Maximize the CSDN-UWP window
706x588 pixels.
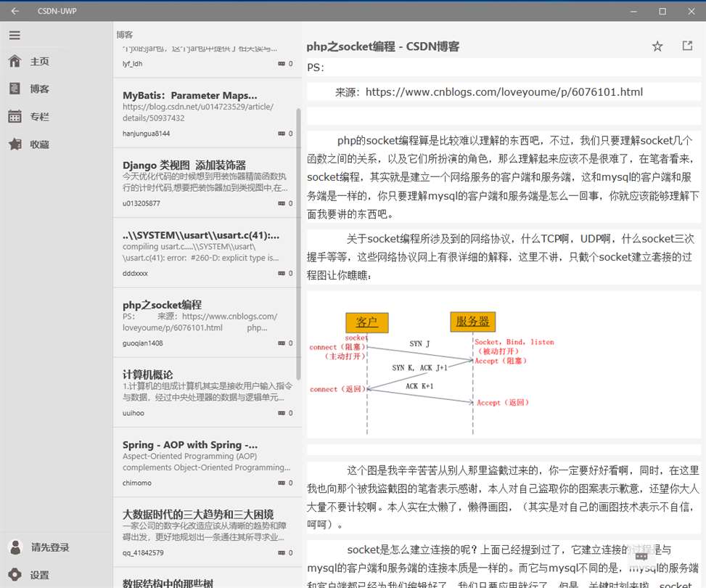(662, 11)
